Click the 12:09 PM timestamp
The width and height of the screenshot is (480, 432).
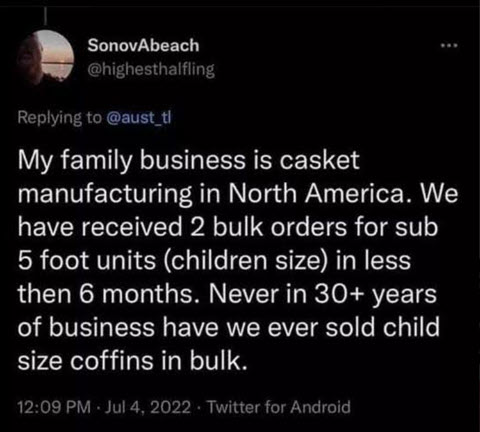pos(54,407)
